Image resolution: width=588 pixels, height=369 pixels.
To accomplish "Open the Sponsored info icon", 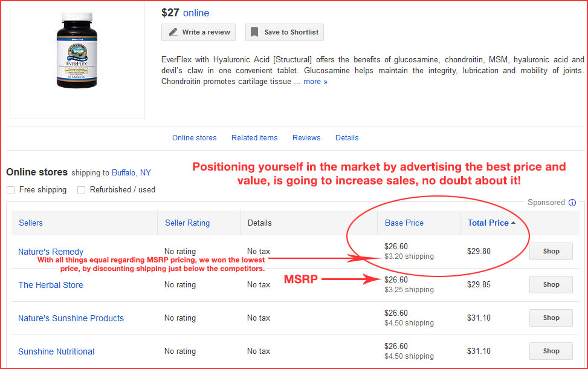I will click(572, 203).
